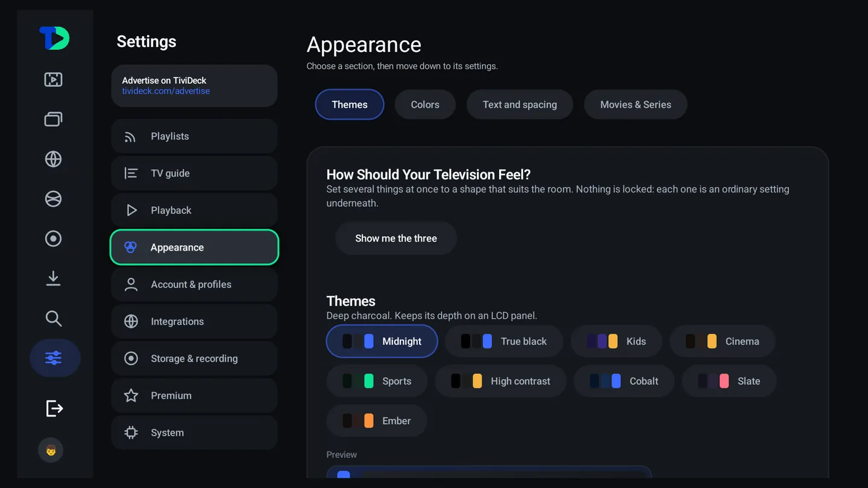Viewport: 868px width, 488px height.
Task: Select the High contrast theme
Action: (500, 381)
